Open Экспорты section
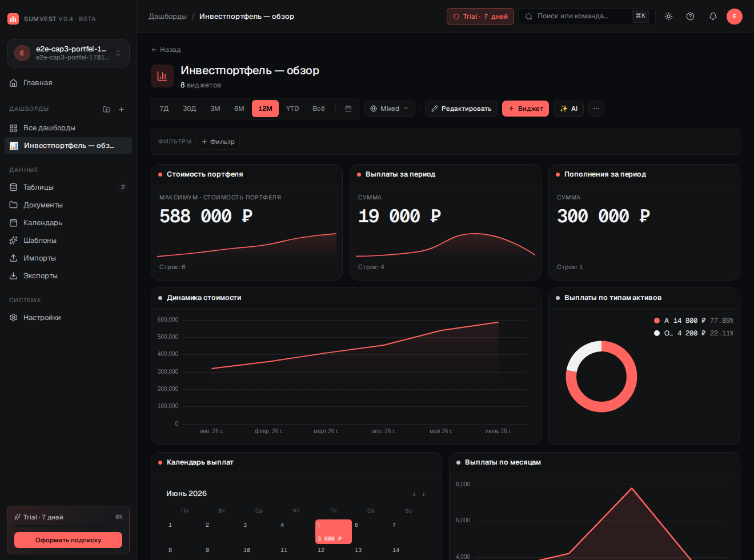This screenshot has height=560, width=754. (68, 276)
